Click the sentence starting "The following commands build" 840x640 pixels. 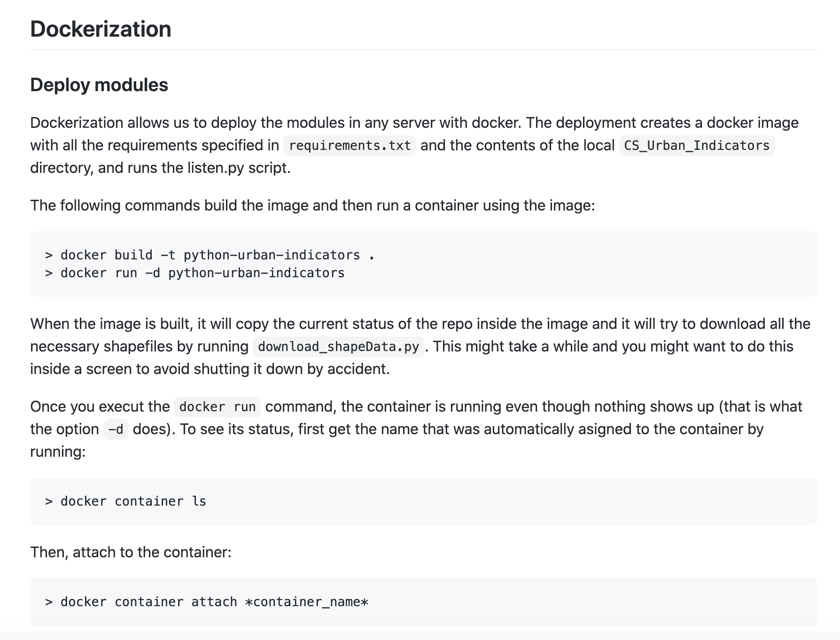point(312,205)
